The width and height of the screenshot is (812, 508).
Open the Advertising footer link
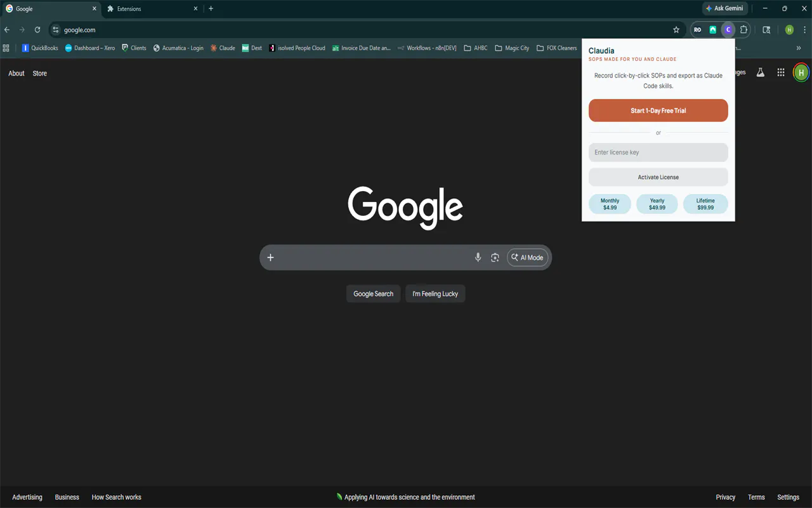[27, 497]
